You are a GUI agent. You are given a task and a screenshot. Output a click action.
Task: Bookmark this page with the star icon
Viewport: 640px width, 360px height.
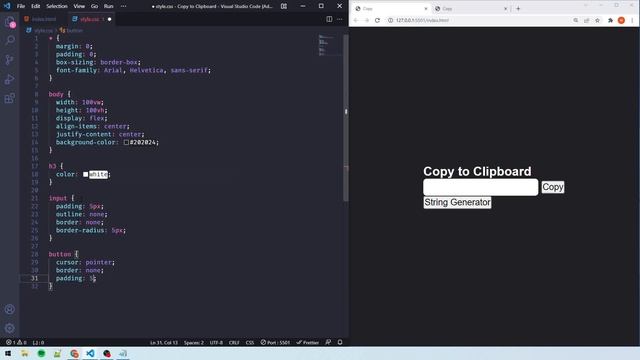[x=597, y=20]
